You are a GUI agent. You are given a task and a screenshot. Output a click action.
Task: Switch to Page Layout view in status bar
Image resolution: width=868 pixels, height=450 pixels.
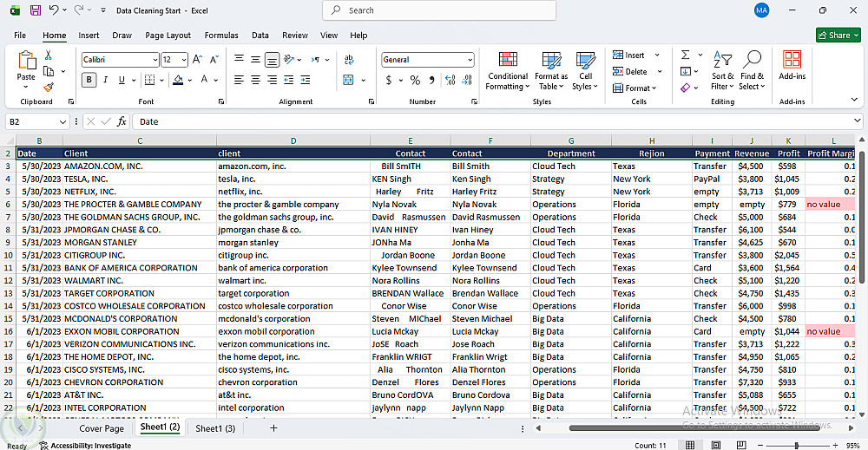pyautogui.click(x=716, y=445)
